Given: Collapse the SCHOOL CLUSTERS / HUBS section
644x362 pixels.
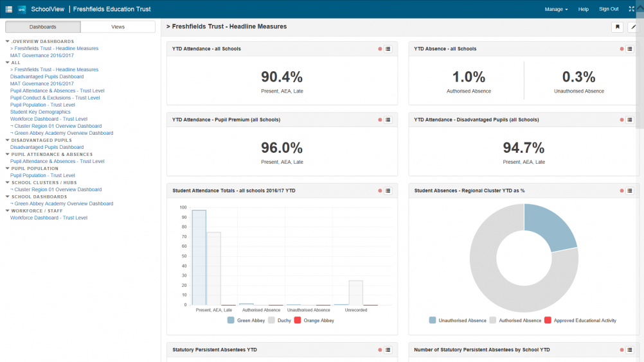Looking at the screenshot, I should [8, 183].
